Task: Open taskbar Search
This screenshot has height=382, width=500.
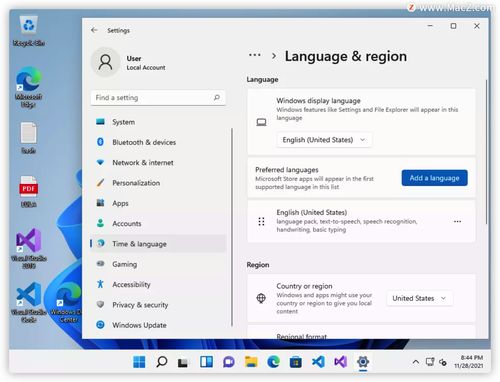Action: (x=162, y=362)
